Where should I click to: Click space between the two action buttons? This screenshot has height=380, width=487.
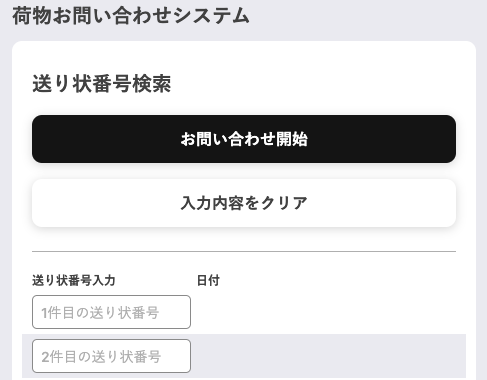pos(244,171)
